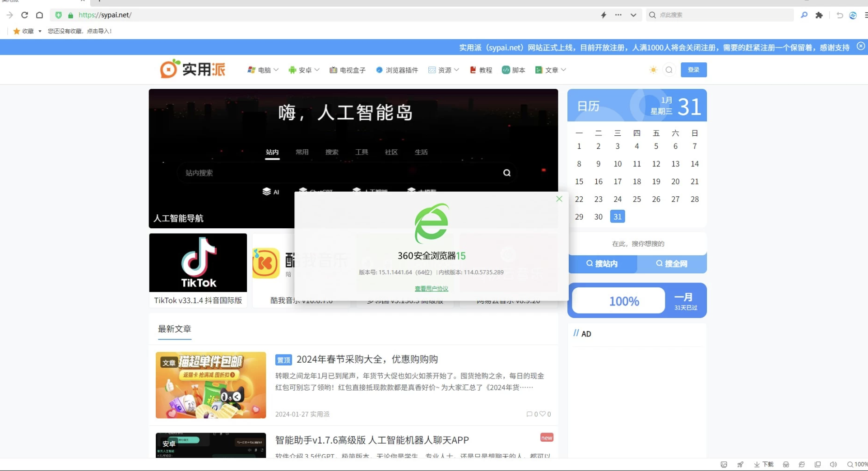Viewport: 868px width, 471px height.
Task: Open the 最新文章 tab
Action: [175, 329]
